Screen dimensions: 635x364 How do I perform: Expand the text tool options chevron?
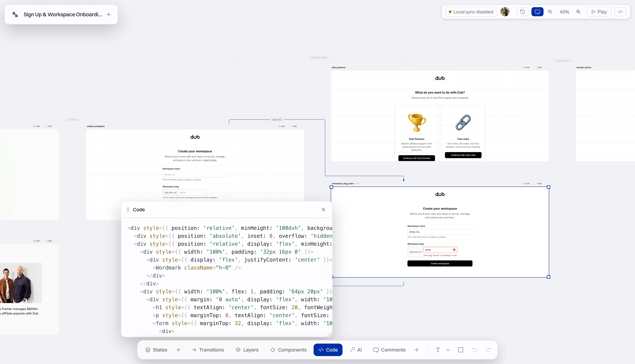[x=448, y=350]
